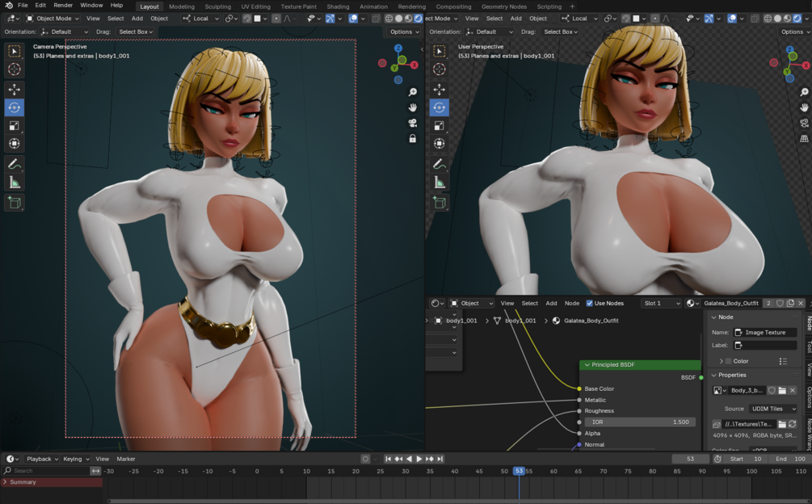The image size is (812, 504).
Task: Switch to rendered shading in left viewport
Action: (x=418, y=19)
